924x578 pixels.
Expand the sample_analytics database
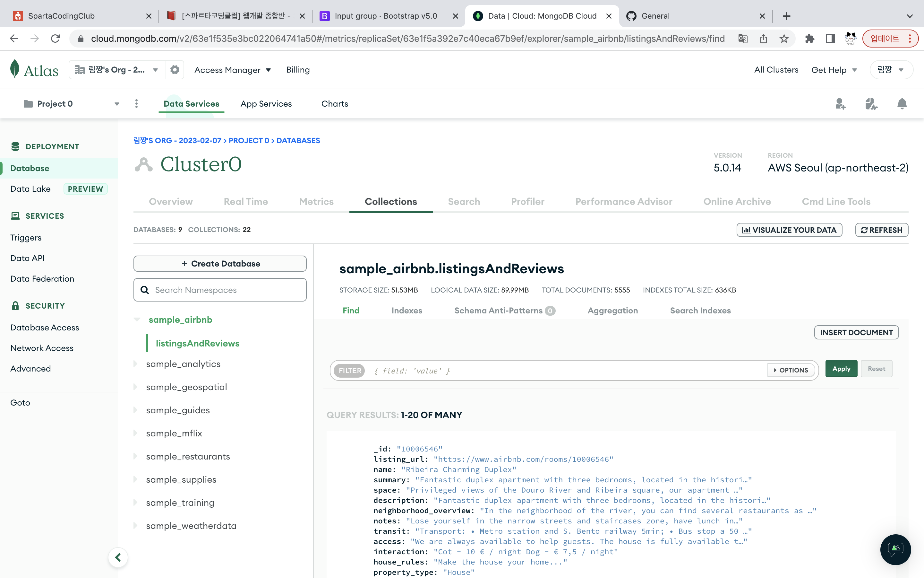(x=135, y=364)
